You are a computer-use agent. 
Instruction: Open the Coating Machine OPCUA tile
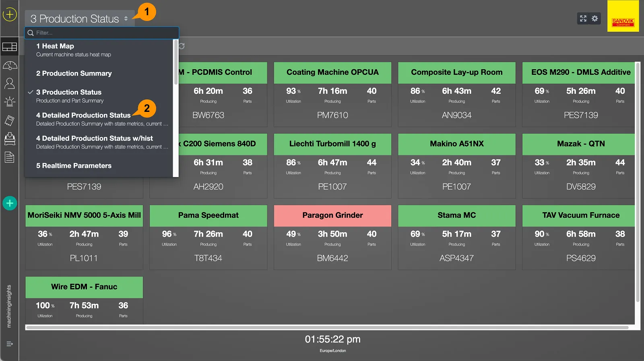(x=332, y=94)
